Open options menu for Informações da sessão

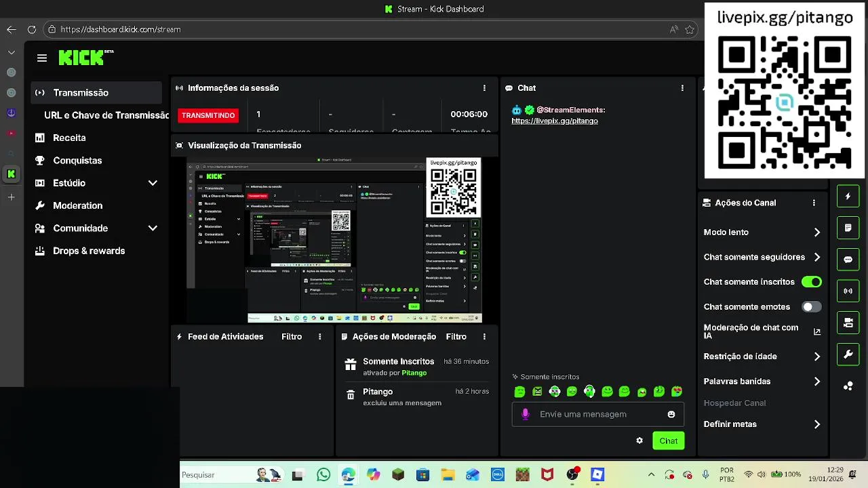[x=484, y=88]
